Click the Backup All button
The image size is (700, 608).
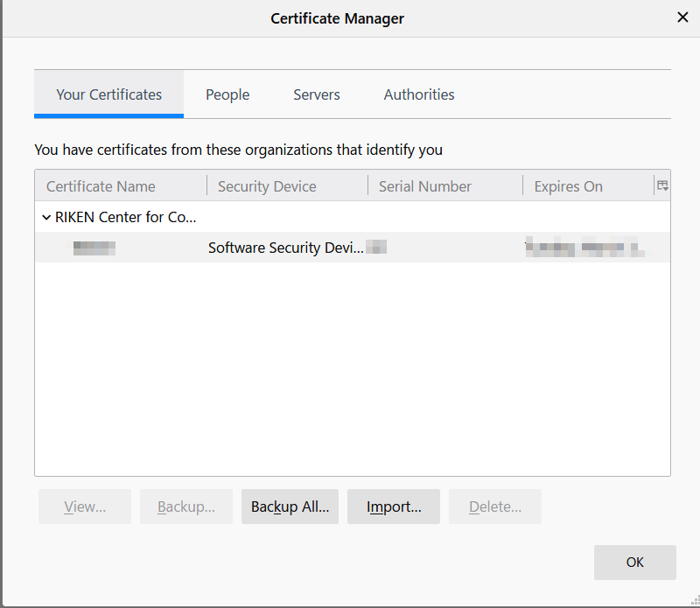pos(290,506)
